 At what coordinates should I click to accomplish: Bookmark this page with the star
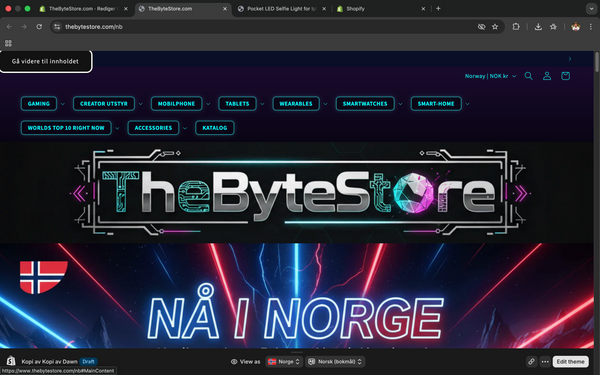[x=495, y=27]
